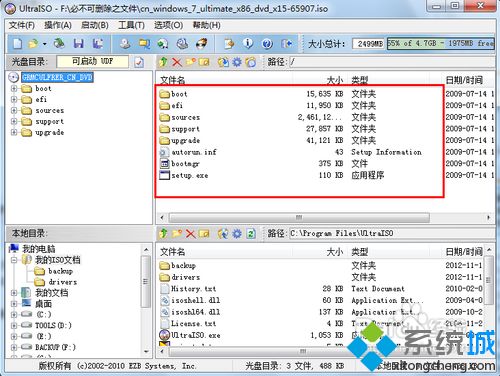This screenshot has width=500, height=376.
Task: Click the Help question mark icon
Action: click(x=267, y=44)
